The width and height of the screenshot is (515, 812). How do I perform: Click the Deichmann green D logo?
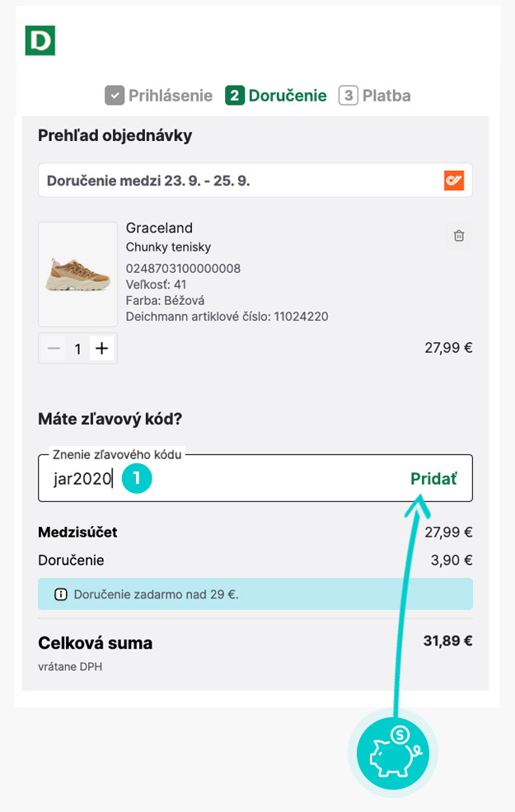click(40, 40)
